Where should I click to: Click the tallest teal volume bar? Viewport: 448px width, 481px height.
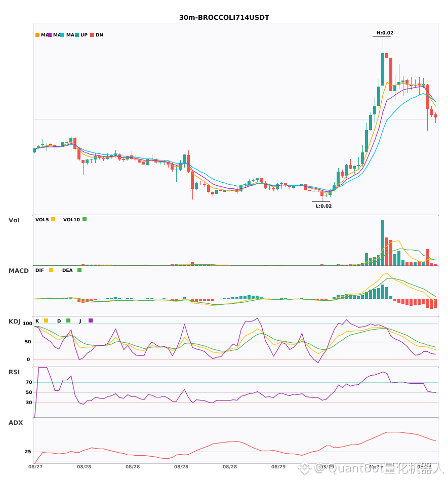[383, 243]
